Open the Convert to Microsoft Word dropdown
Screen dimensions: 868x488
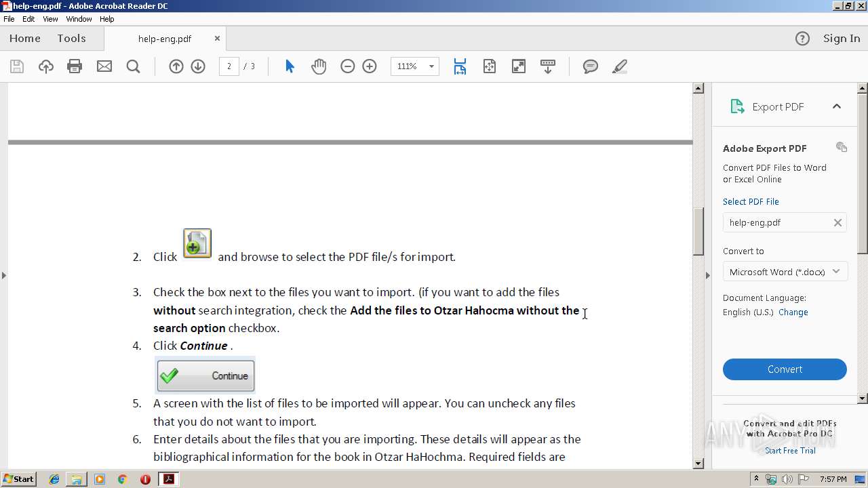[x=785, y=272]
